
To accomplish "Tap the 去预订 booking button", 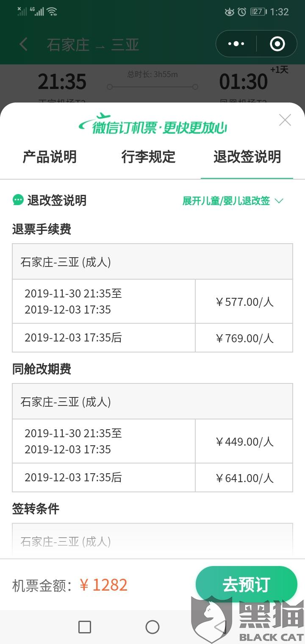I will coord(247,585).
